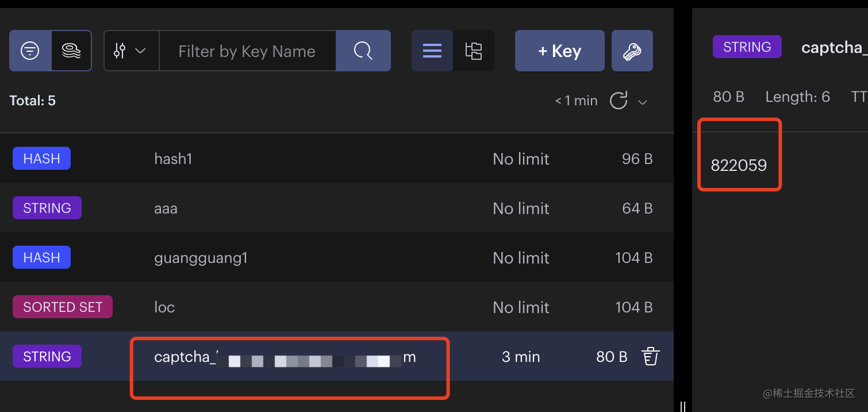Click the panel divider handle
The image size is (868, 412).
682,407
